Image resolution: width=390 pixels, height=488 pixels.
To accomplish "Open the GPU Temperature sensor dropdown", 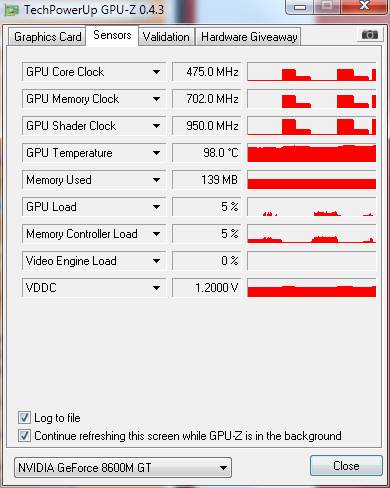I will pyautogui.click(x=156, y=153).
